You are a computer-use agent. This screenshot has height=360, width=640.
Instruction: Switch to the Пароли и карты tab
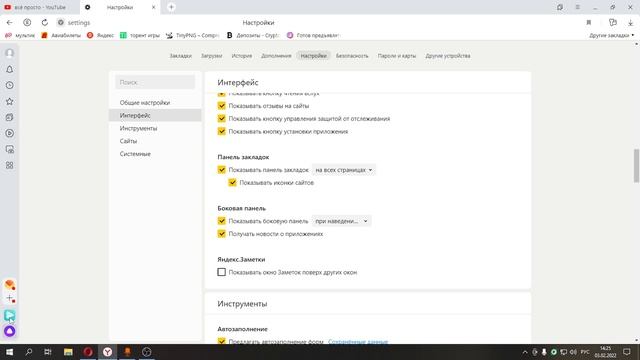pyautogui.click(x=397, y=56)
